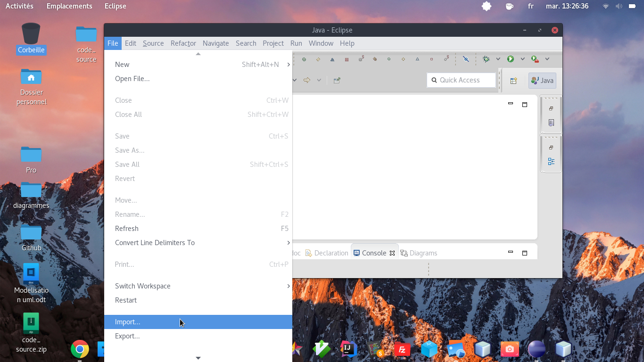Click the hollow red circle toolbar icon
644x362 pixels.
tap(431, 59)
